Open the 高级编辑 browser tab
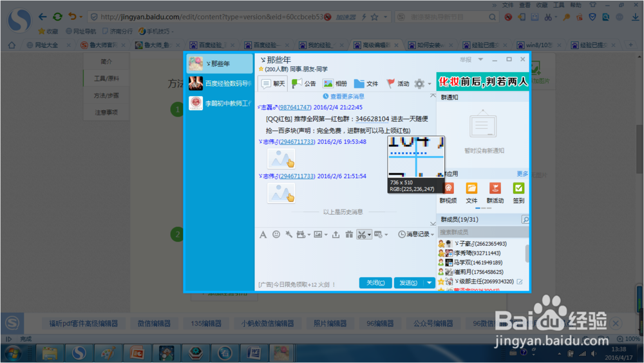This screenshot has width=644, height=363. pyautogui.click(x=376, y=45)
